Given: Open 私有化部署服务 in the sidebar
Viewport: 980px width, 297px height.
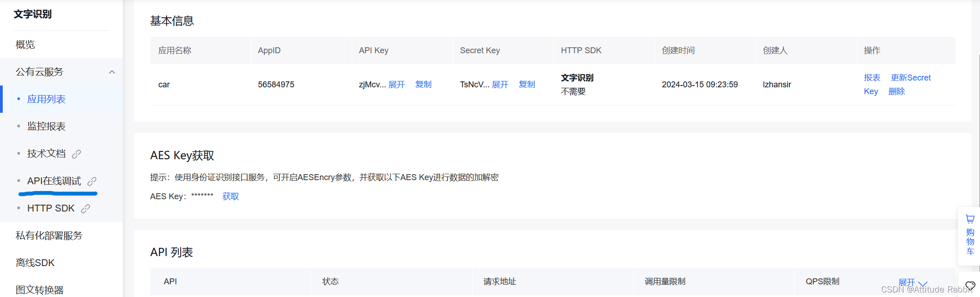Looking at the screenshot, I should tap(49, 236).
